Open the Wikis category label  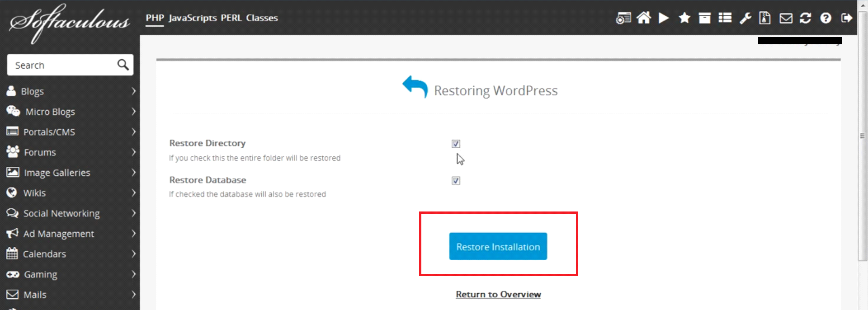[x=34, y=193]
